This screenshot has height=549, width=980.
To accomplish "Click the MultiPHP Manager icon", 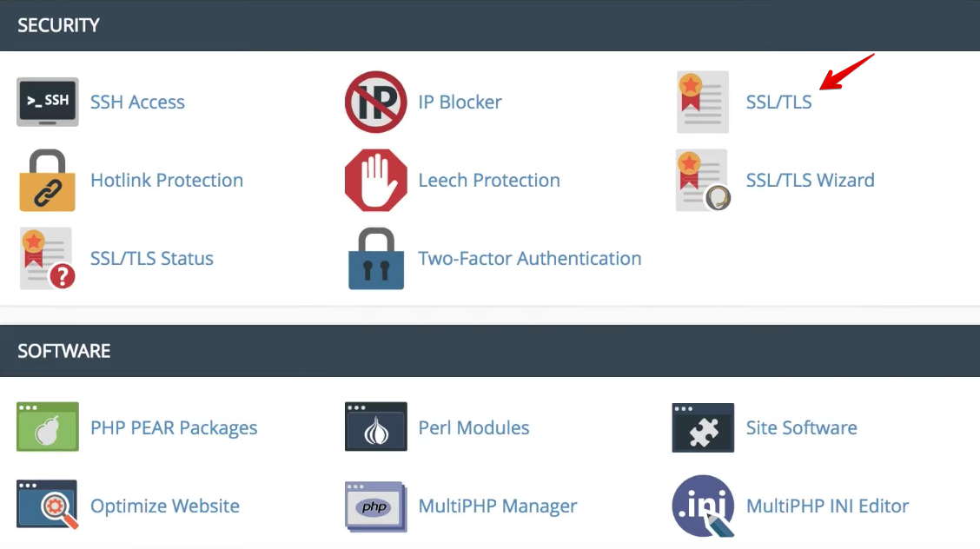I will [375, 506].
